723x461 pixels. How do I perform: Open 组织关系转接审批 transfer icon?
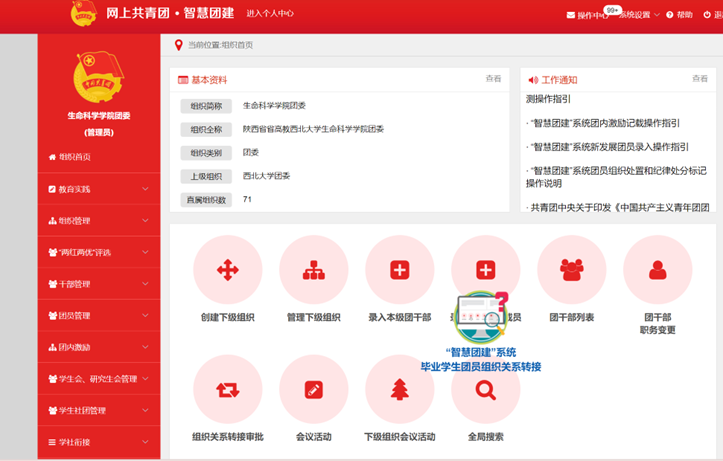228,390
